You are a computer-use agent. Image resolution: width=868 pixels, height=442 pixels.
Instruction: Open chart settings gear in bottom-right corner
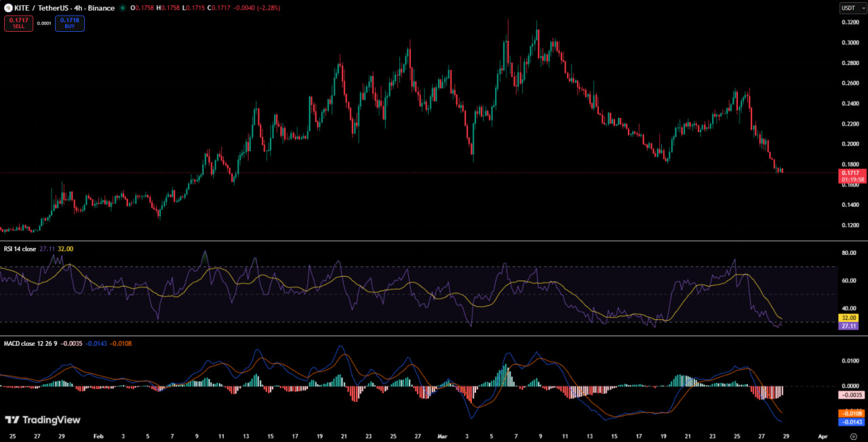point(853,437)
